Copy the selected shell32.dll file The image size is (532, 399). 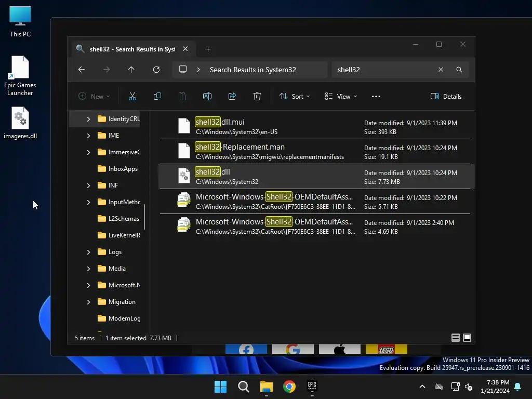157,96
